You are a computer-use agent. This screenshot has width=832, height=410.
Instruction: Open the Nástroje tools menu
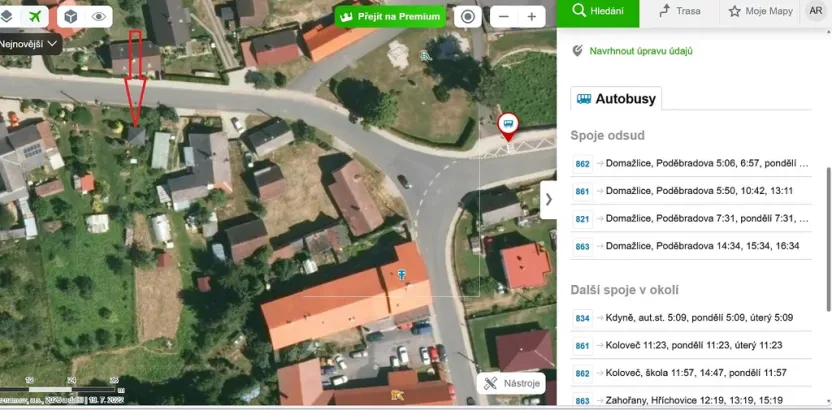point(512,383)
